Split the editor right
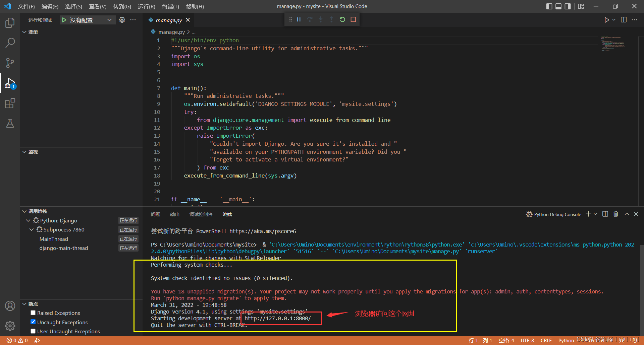 624,20
